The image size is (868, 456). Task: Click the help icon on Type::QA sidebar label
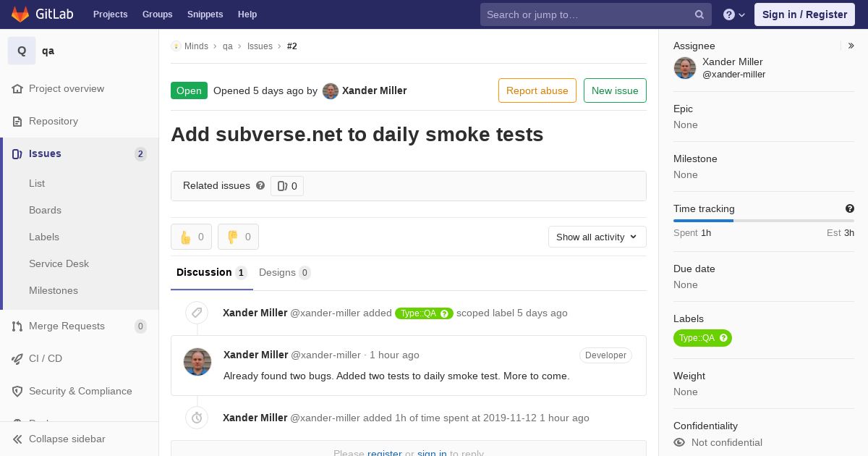(723, 338)
